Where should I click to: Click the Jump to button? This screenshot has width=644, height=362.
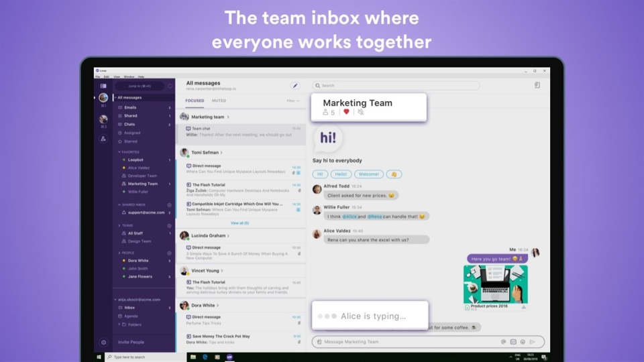[x=140, y=86]
